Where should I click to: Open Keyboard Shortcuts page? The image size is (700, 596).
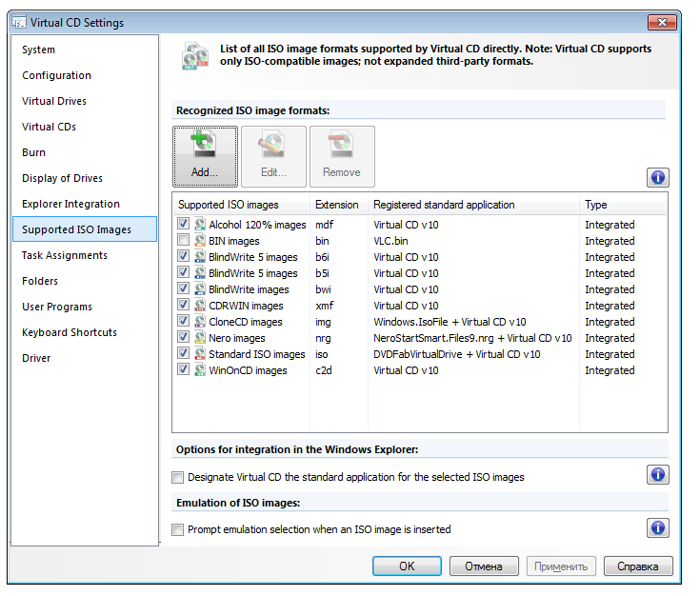click(85, 332)
